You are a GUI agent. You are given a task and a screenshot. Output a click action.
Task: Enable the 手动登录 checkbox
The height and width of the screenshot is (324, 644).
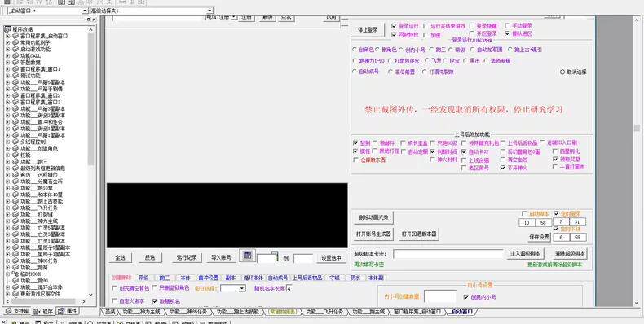pyautogui.click(x=507, y=25)
